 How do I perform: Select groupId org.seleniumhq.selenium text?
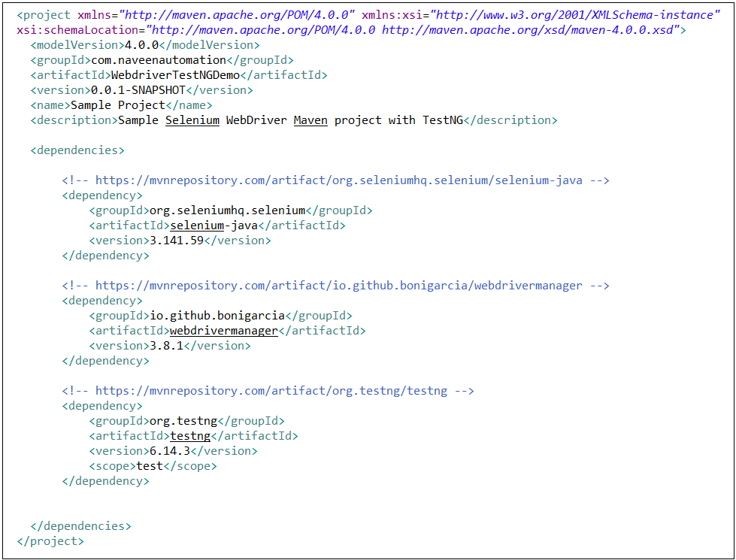(228, 210)
